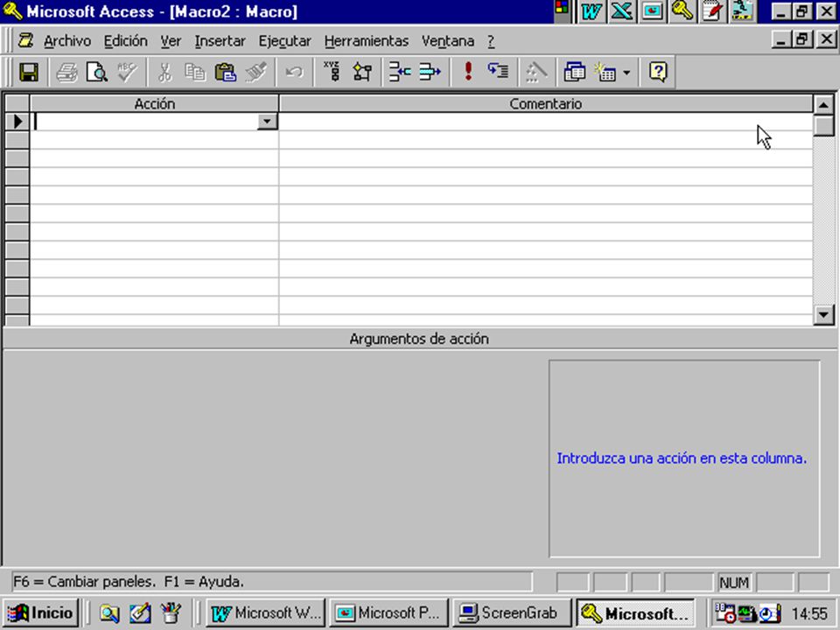The width and height of the screenshot is (840, 630).
Task: Click the macro document icon beside Archivo
Action: pyautogui.click(x=25, y=41)
